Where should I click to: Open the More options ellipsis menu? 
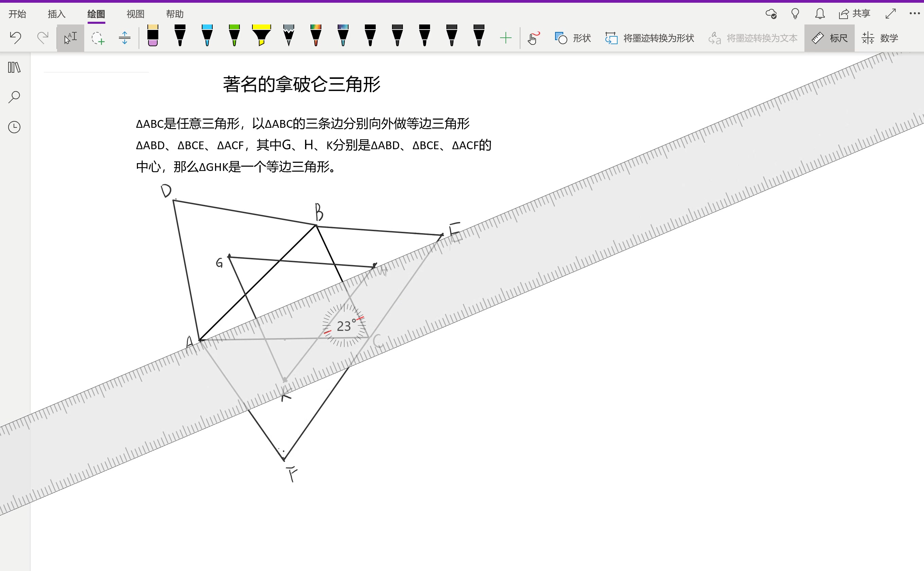point(914,13)
